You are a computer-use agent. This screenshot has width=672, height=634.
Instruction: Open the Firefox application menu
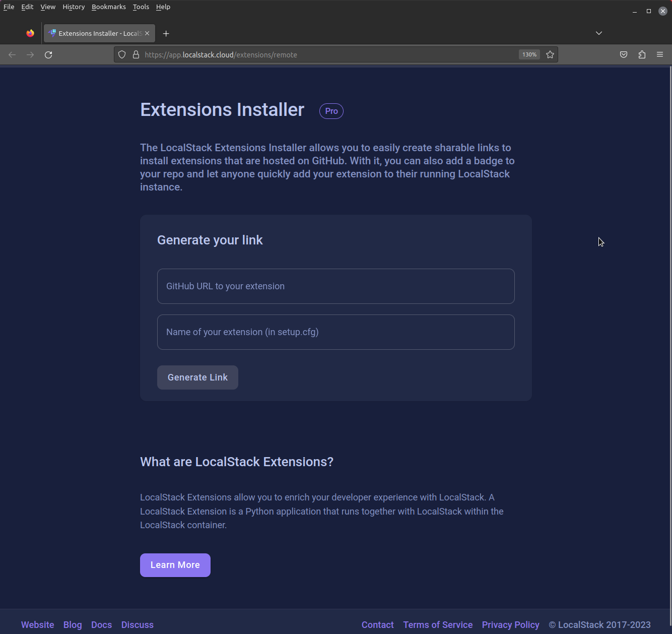pos(660,54)
